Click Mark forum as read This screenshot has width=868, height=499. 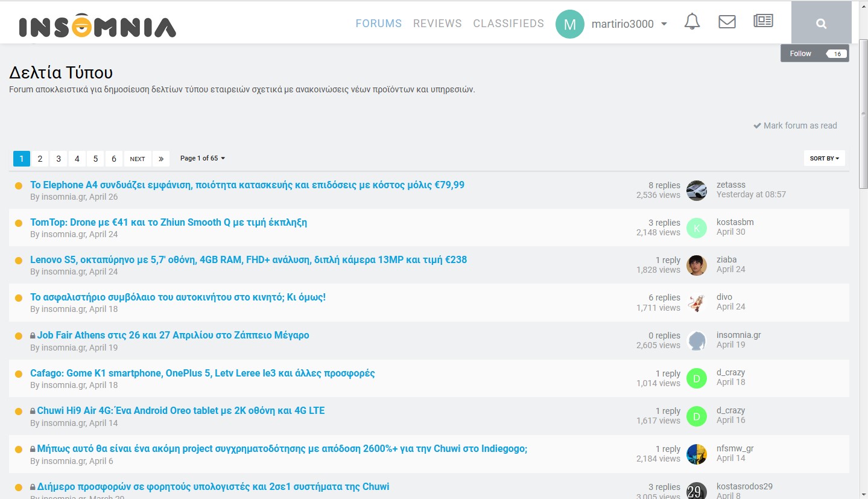coord(795,126)
